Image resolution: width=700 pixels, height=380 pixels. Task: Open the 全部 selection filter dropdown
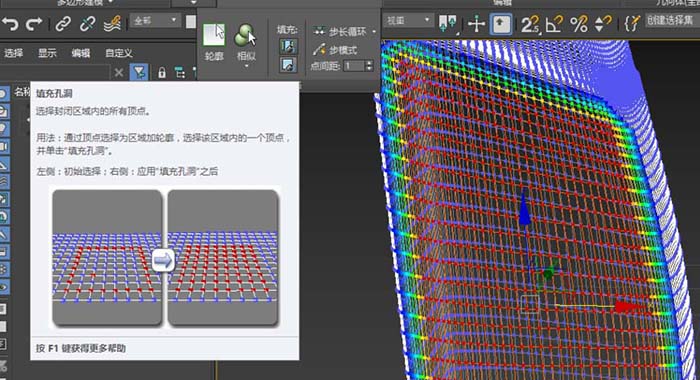pos(154,21)
